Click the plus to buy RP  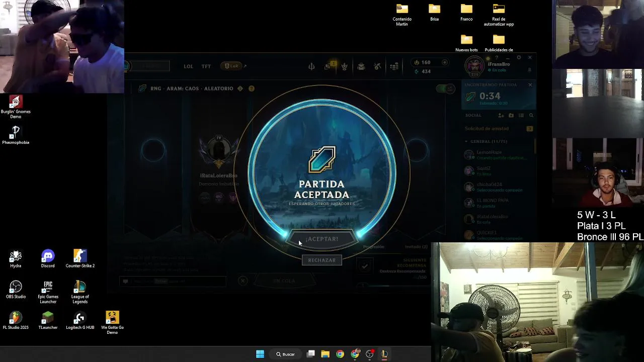click(x=445, y=62)
